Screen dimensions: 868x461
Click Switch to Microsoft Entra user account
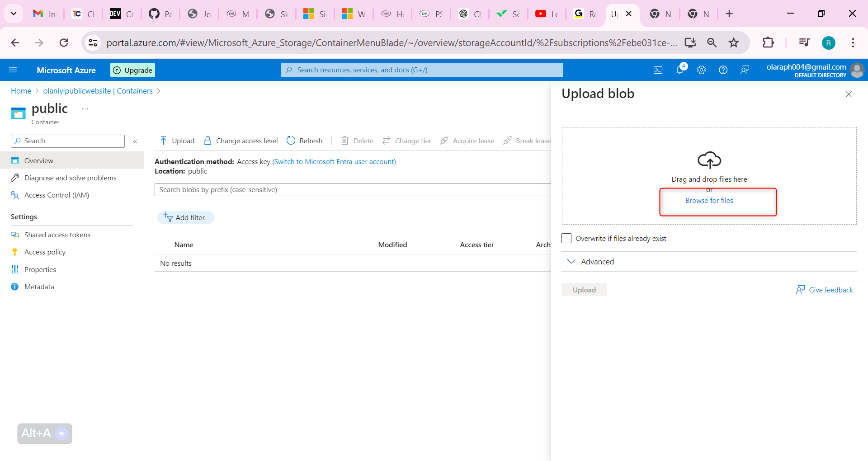334,162
